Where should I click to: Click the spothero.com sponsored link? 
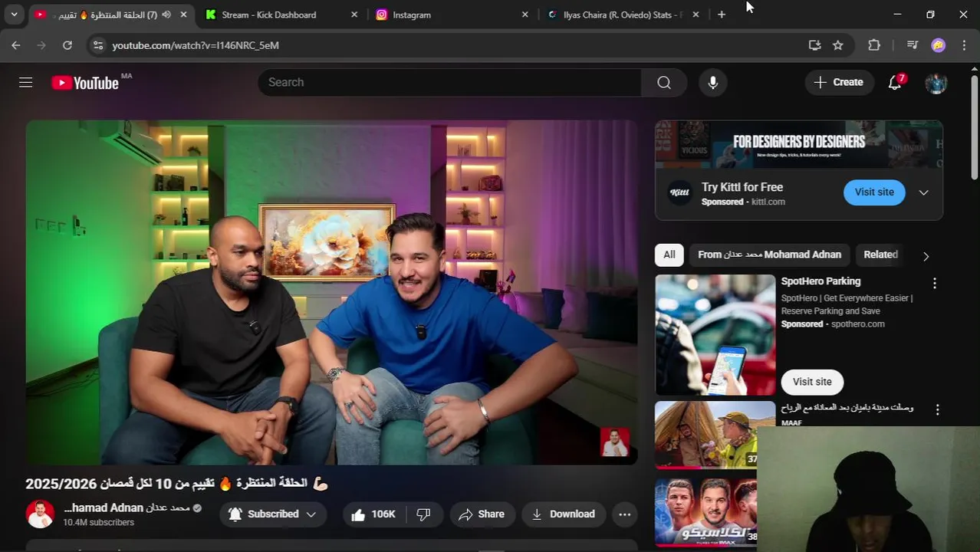[858, 324]
